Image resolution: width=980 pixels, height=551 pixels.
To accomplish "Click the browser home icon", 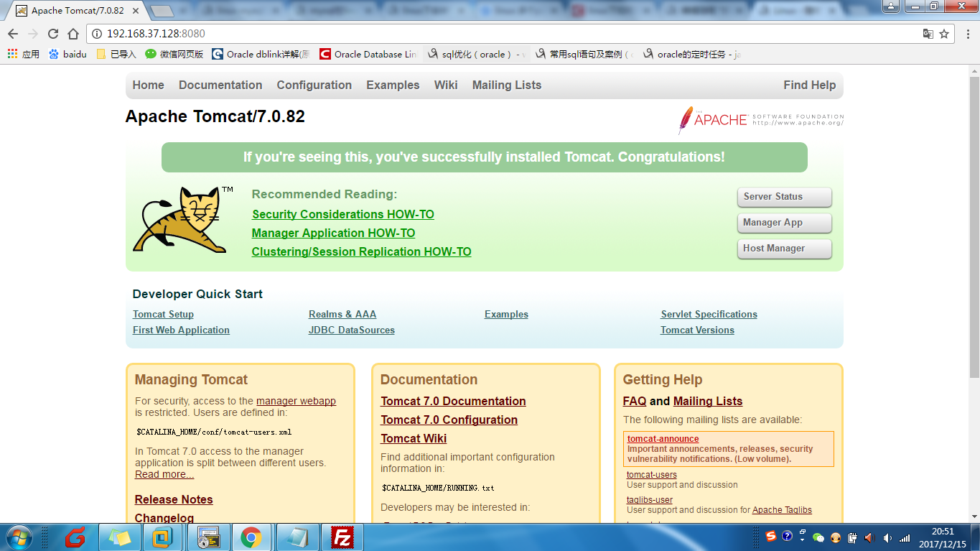I will click(73, 34).
